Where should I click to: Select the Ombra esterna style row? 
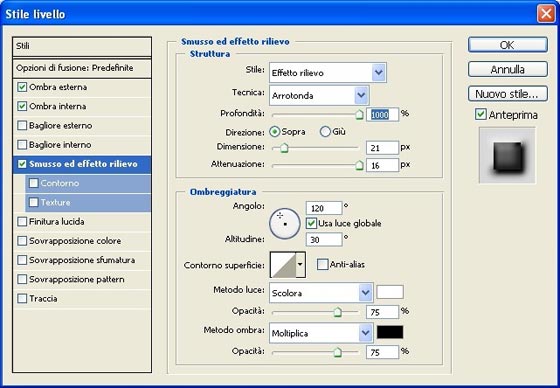(82, 87)
